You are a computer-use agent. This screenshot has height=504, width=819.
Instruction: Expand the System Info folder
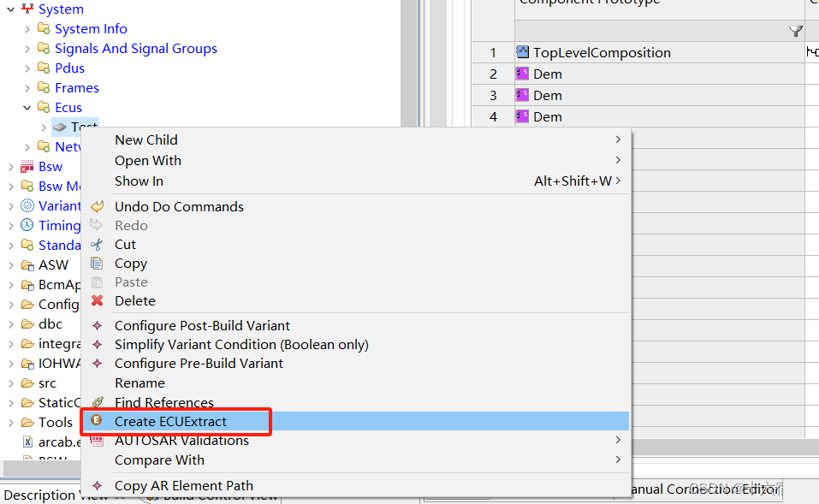(27, 29)
